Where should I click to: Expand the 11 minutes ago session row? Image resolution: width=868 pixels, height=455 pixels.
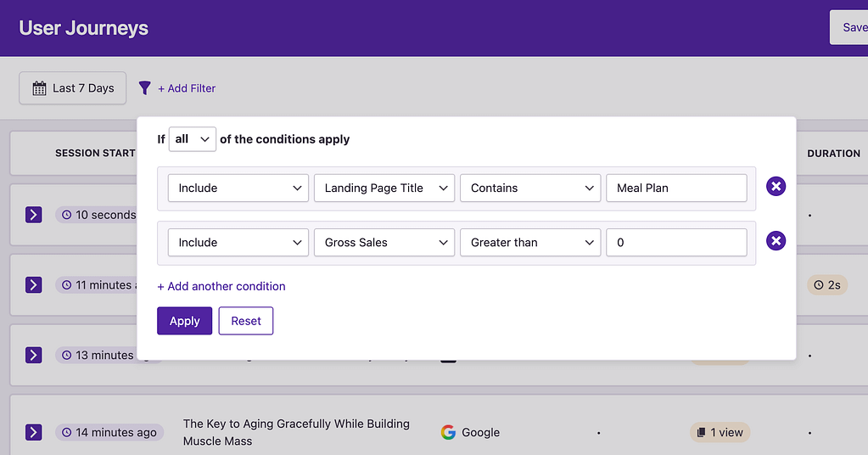coord(34,285)
